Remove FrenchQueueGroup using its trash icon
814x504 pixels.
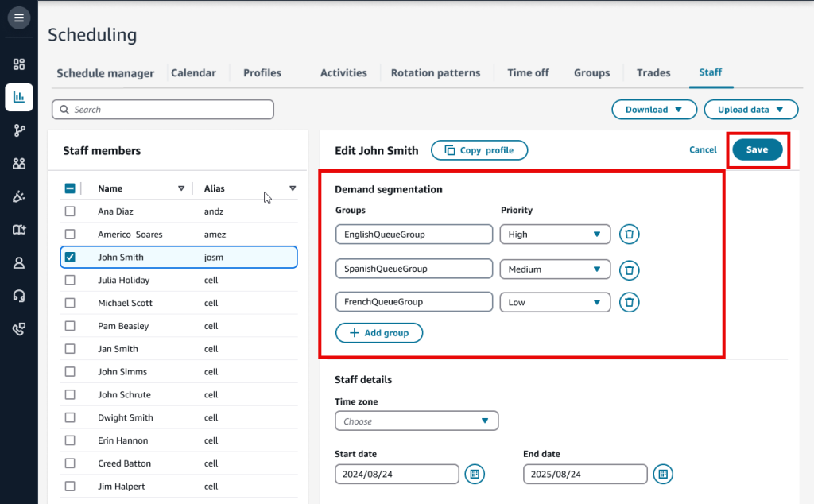[x=629, y=302]
